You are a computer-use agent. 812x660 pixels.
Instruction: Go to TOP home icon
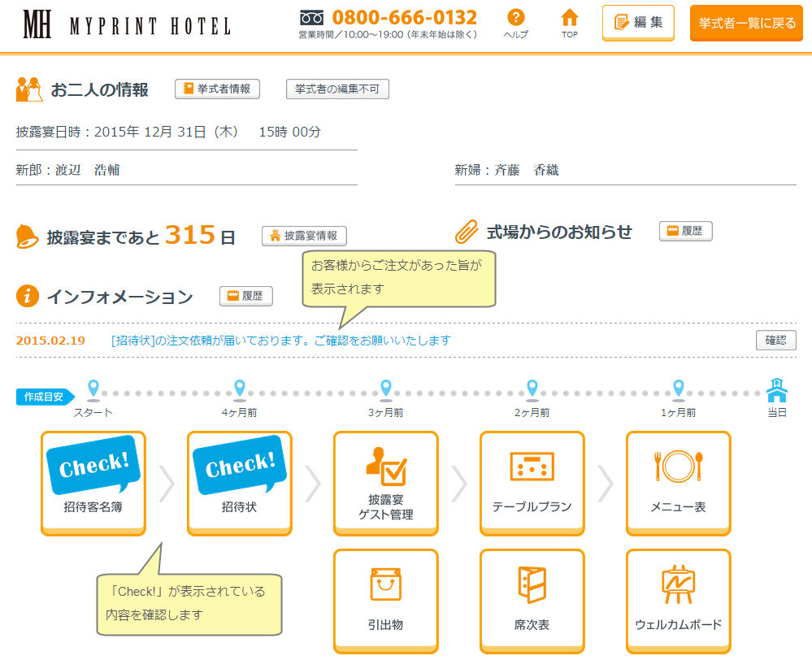[570, 24]
